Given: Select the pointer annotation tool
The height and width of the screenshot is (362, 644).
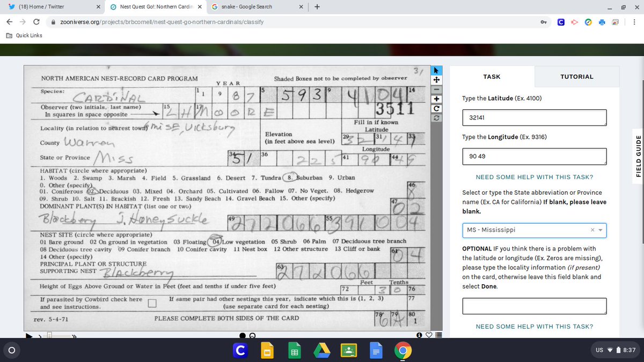Looking at the screenshot, I should pos(436,70).
